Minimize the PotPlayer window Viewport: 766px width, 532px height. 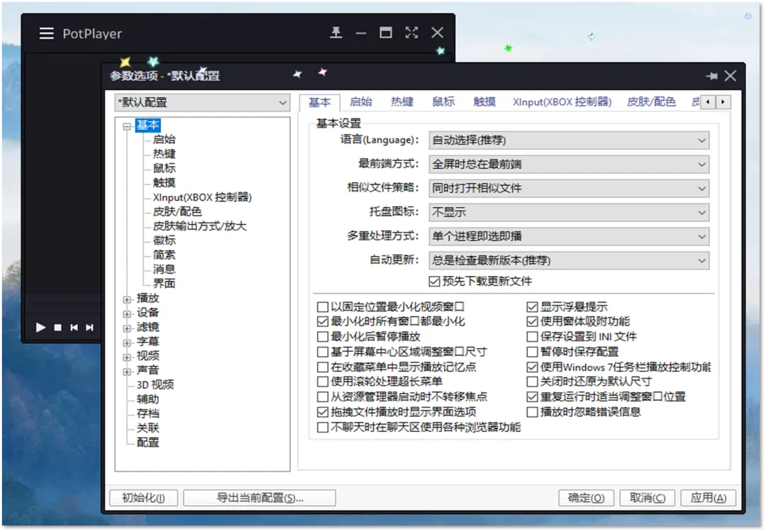tap(361, 33)
